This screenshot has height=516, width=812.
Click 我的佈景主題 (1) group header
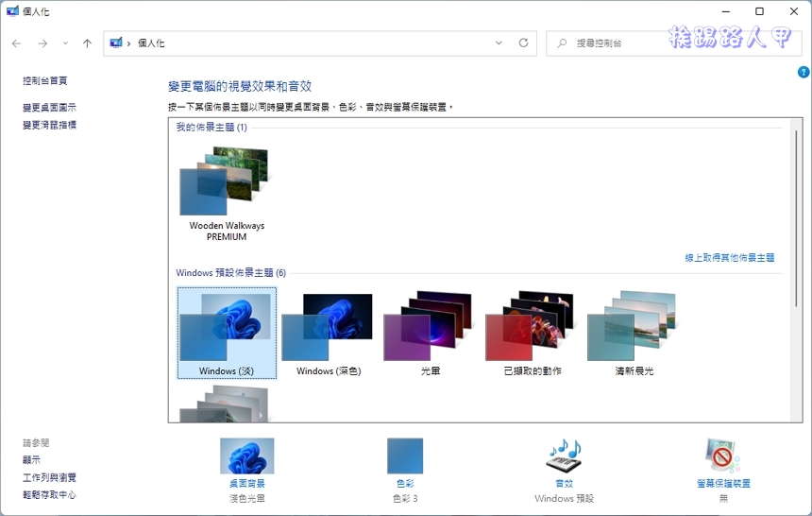[x=211, y=127]
